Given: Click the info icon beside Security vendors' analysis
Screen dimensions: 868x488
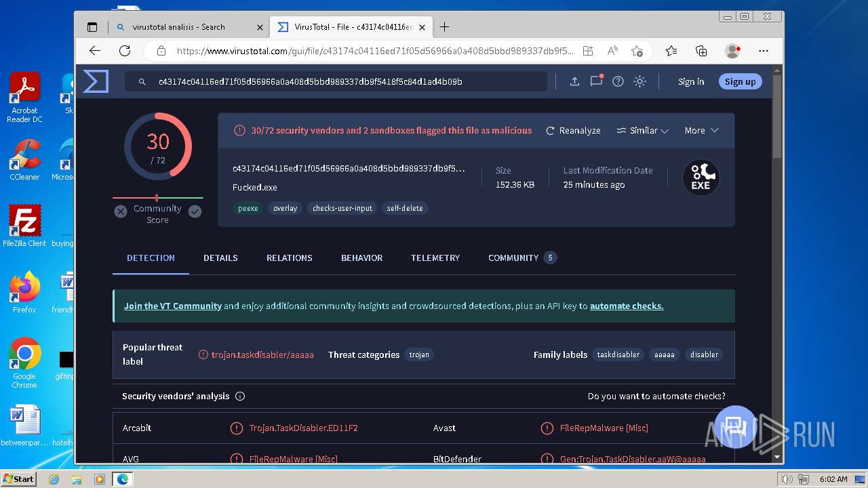Looking at the screenshot, I should (239, 396).
